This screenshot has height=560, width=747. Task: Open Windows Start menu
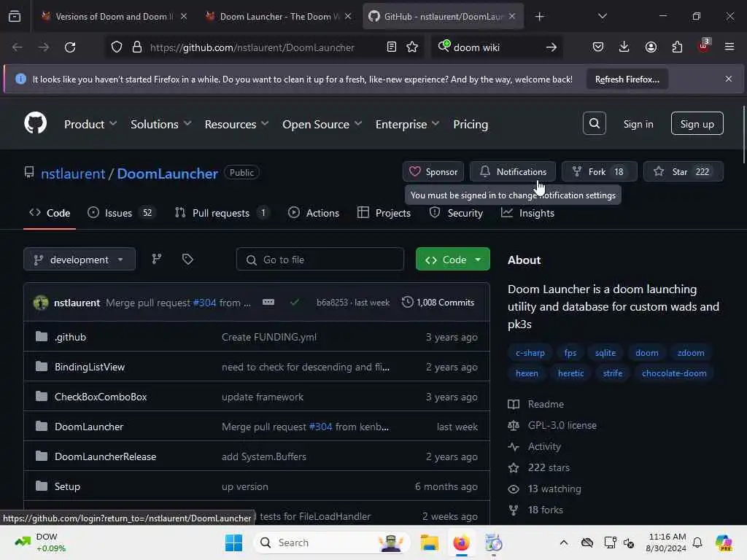click(233, 542)
